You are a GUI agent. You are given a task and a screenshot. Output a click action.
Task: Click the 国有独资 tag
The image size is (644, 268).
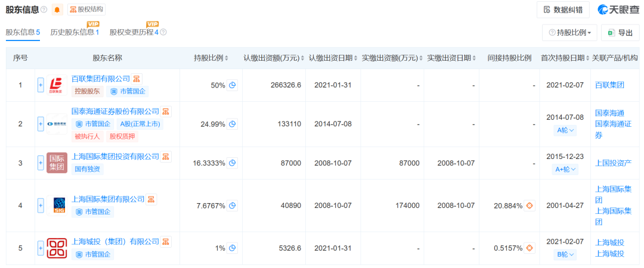(88, 169)
